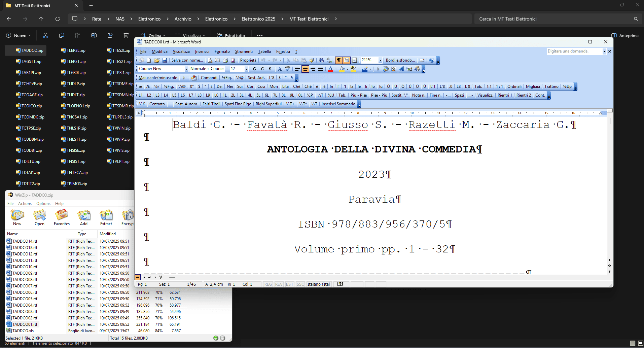Open a file with Word's folder icon

157,60
